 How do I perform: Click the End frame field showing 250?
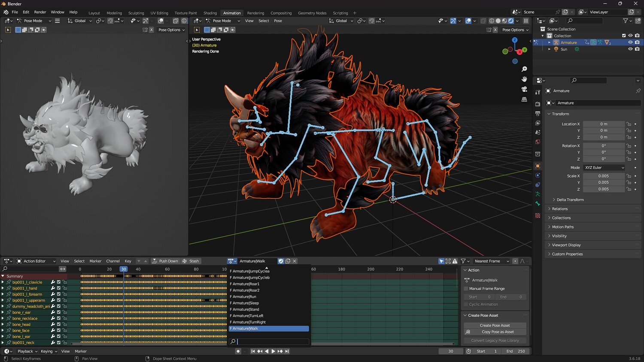click(516, 351)
